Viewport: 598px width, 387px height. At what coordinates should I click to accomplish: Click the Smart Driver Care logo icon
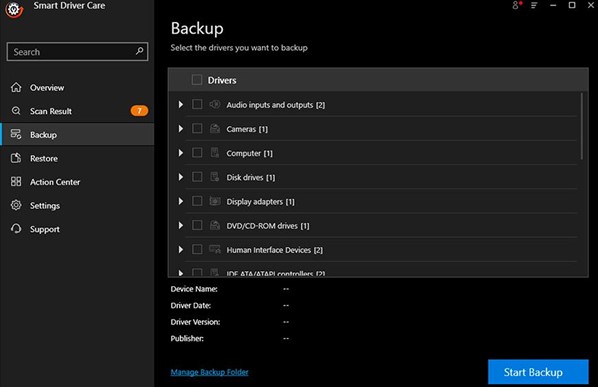14,9
